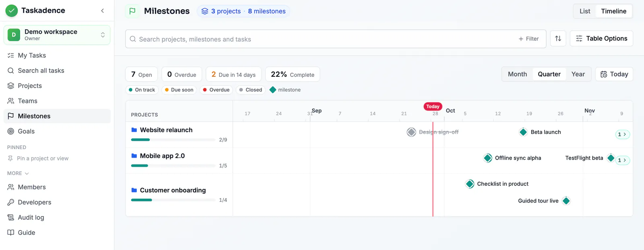Expand the Mobile app 2.0 overflow badge
644x250 pixels.
tap(623, 160)
